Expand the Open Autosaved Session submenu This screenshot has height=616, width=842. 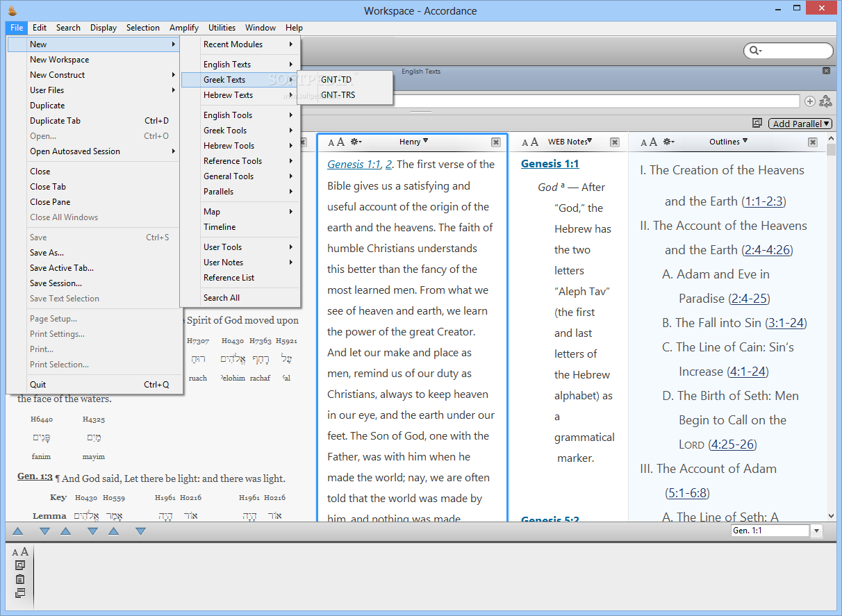tap(94, 151)
